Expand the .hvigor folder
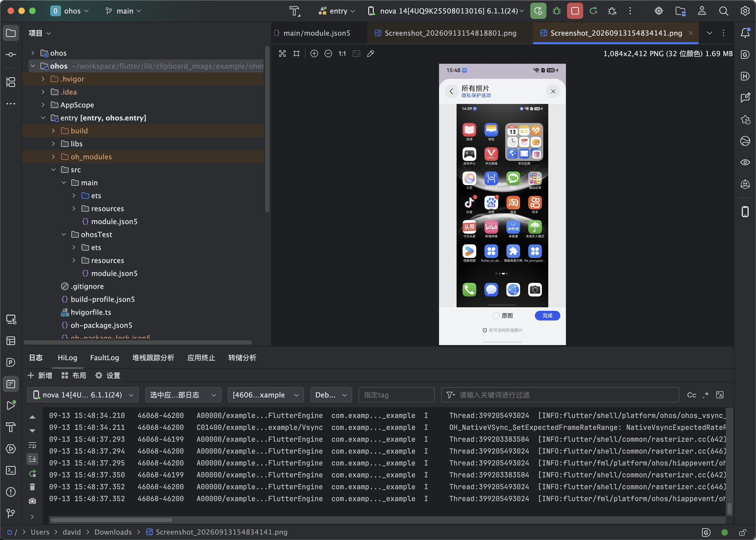The width and height of the screenshot is (756, 540). coord(43,79)
